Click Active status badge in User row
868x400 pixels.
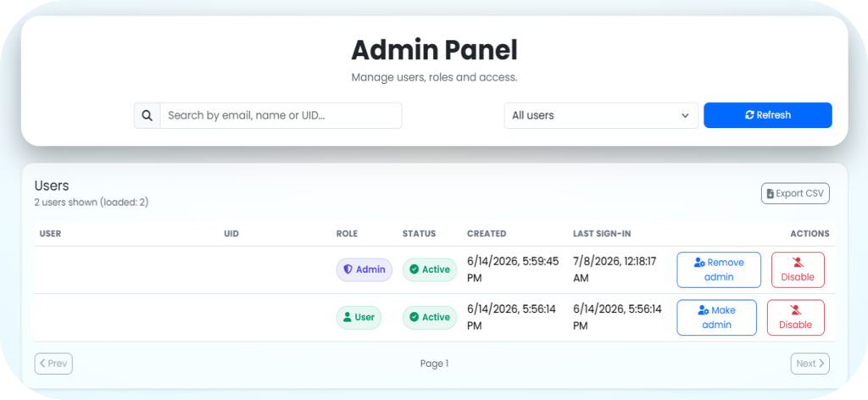430,318
